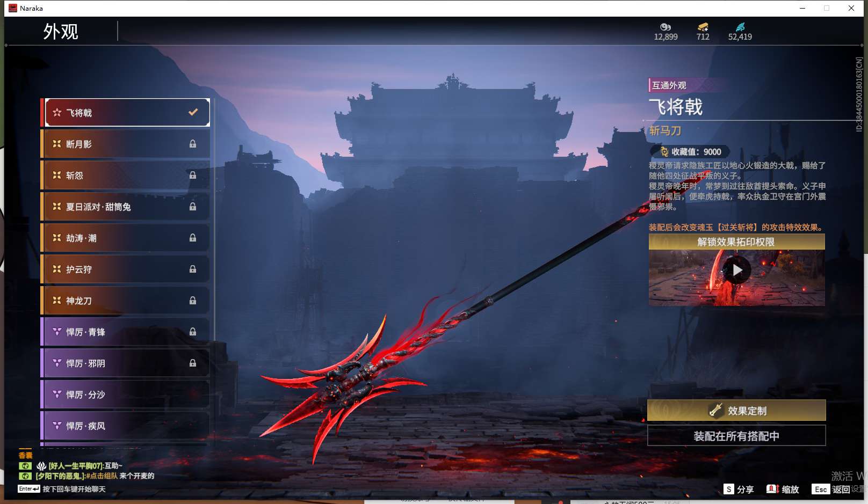The image size is (868, 504).
Task: Click the lock icon on 神龙刀
Action: point(193,301)
